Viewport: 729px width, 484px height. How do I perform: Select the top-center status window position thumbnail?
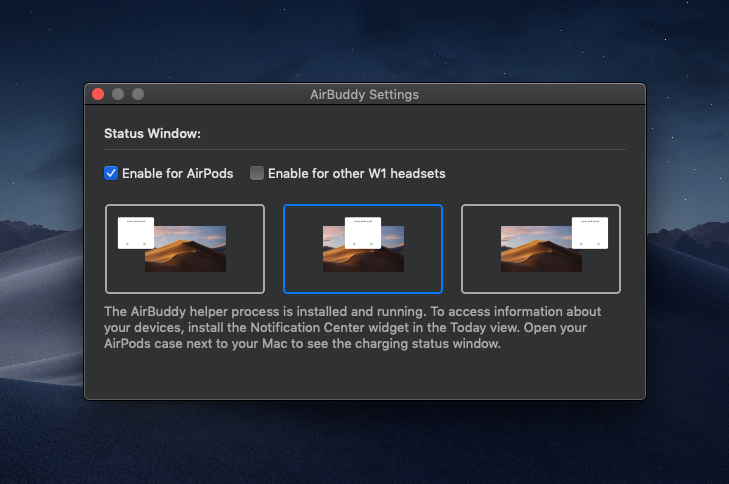[x=363, y=249]
